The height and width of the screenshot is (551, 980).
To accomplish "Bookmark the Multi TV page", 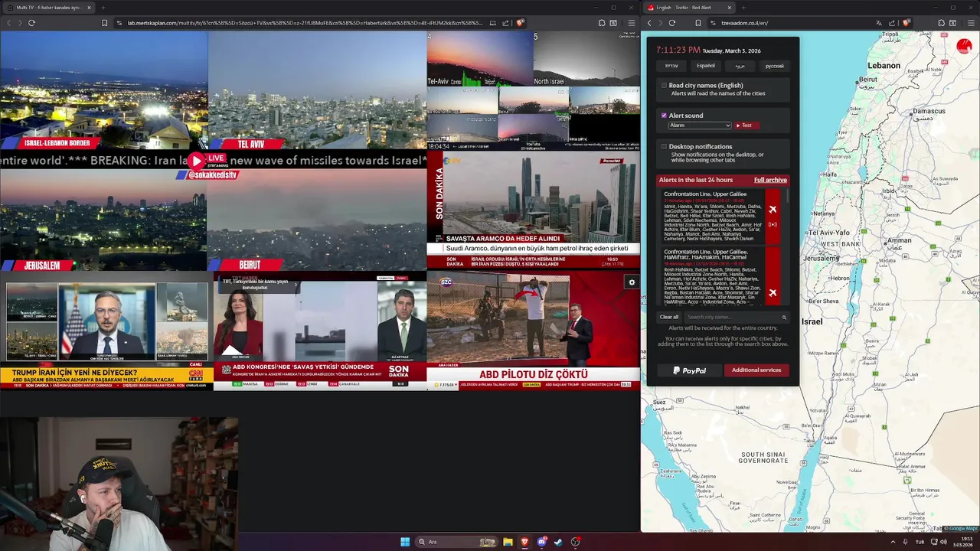I will tap(105, 23).
